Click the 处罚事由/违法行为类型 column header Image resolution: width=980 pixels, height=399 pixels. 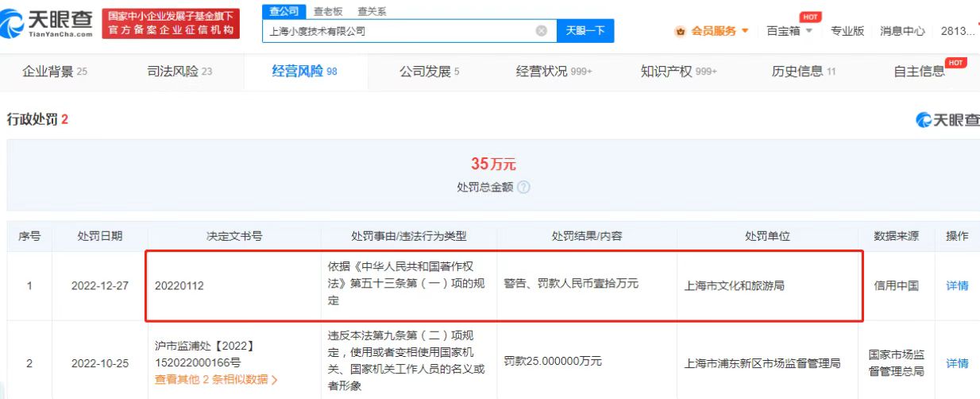point(409,236)
